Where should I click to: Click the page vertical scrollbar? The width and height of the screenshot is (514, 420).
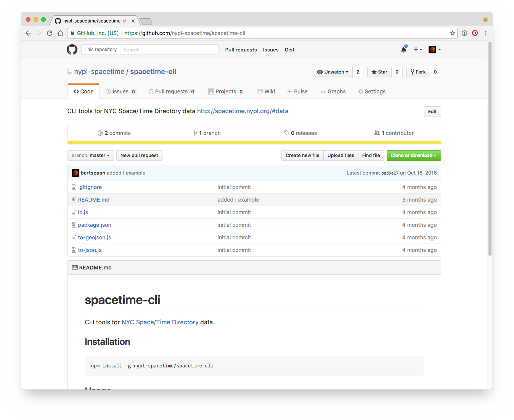click(490, 149)
